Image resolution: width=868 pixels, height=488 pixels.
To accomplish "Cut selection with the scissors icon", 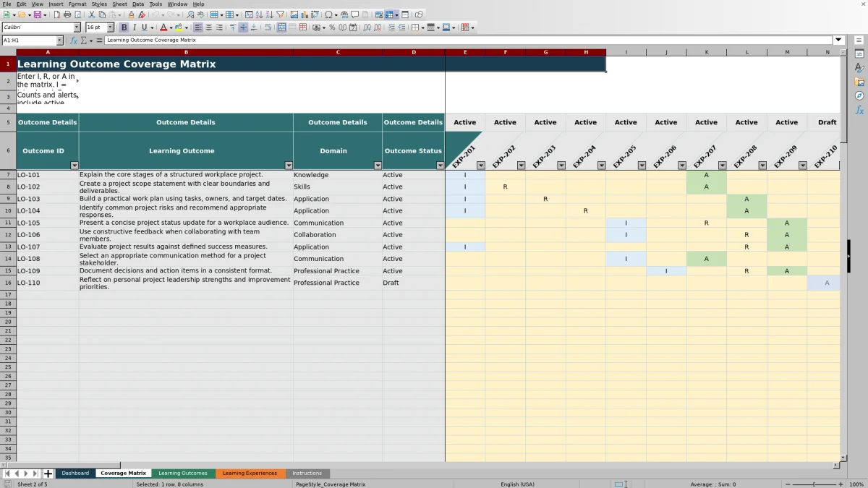I will point(92,14).
